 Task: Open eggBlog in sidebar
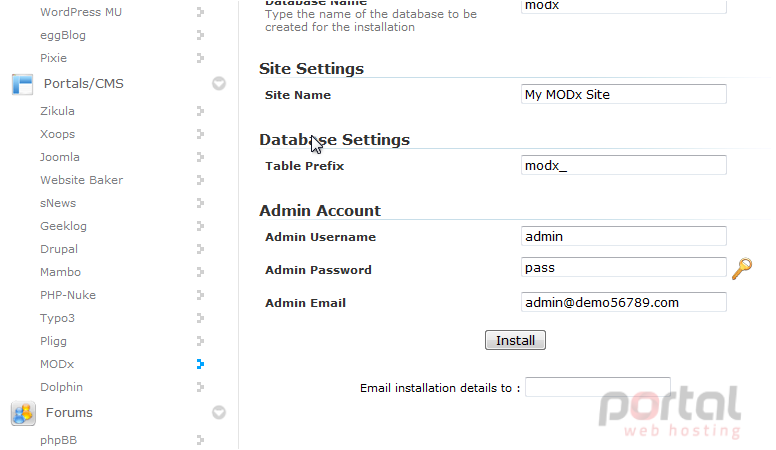click(63, 35)
